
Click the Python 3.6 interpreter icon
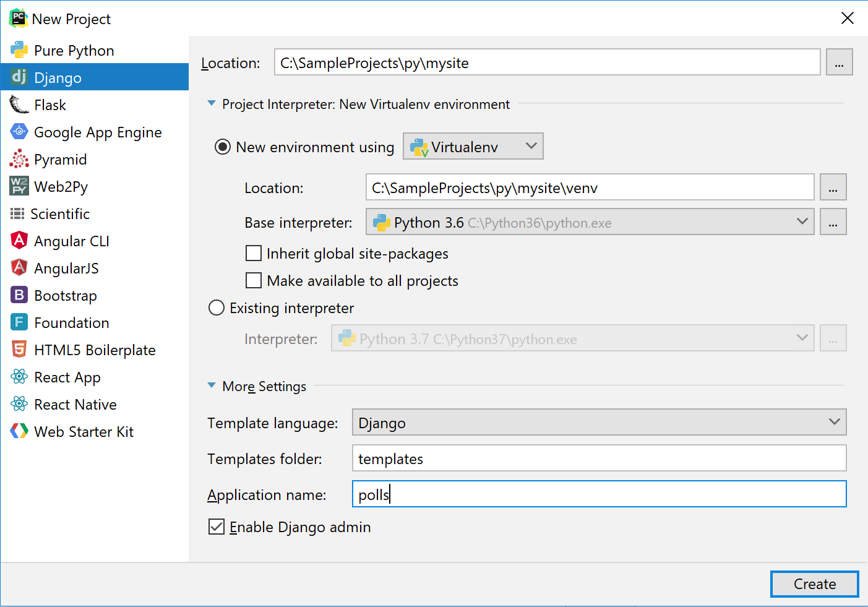point(382,223)
